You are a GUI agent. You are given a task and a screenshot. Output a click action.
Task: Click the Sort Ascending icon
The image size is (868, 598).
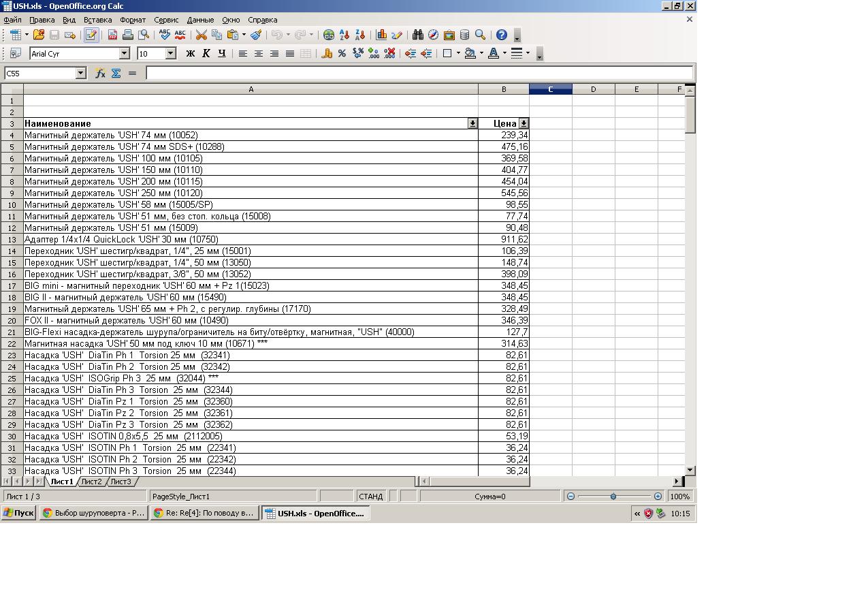(x=344, y=35)
